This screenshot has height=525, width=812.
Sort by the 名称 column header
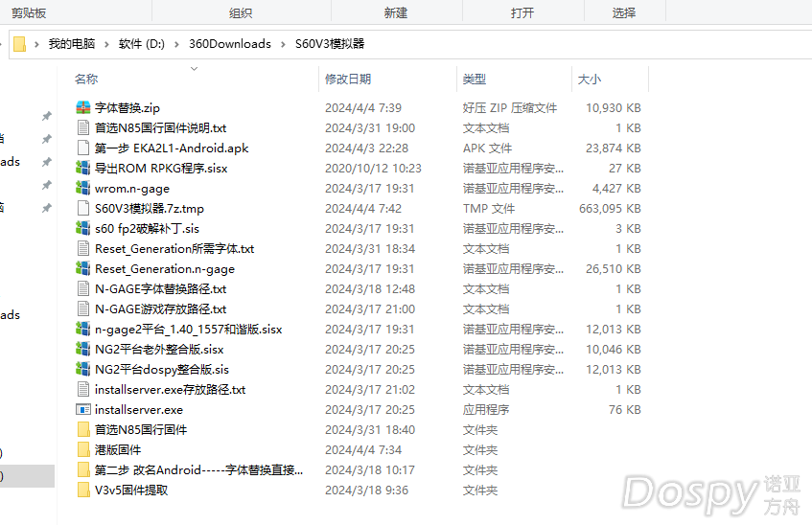[x=86, y=80]
